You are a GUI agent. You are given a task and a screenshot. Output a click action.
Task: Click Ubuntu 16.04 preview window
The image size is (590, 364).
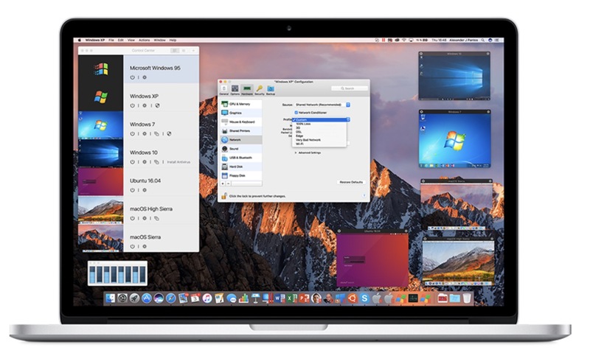point(372,259)
